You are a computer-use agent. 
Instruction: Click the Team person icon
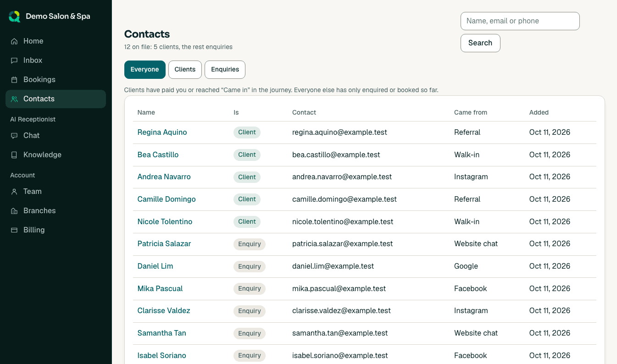pyautogui.click(x=14, y=192)
